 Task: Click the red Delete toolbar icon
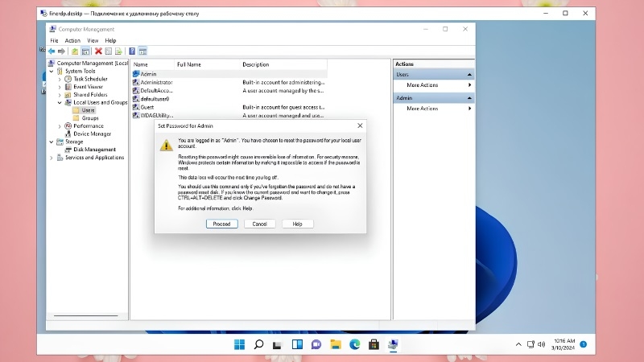[98, 51]
